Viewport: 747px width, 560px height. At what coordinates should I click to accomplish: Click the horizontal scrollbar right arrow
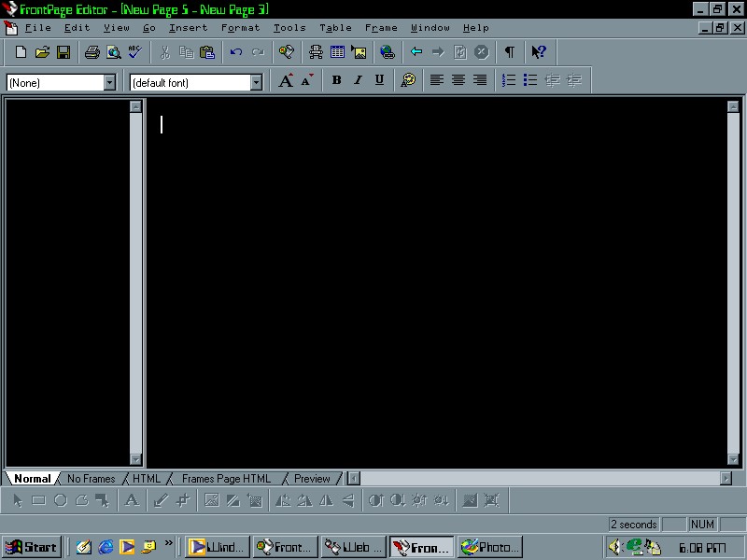pos(726,478)
